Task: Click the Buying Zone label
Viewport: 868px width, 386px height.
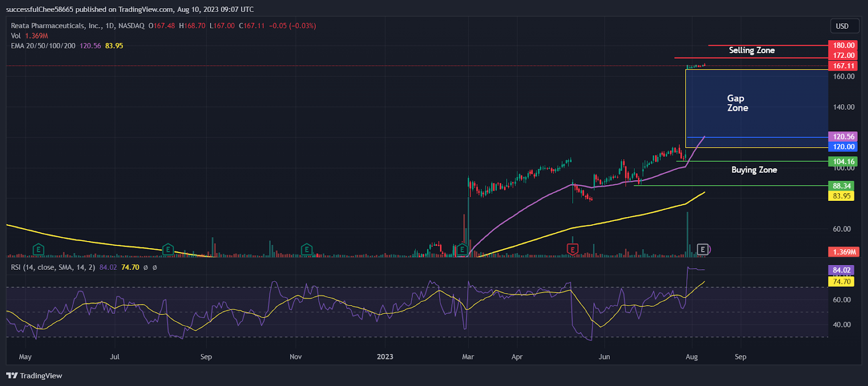Action: click(754, 170)
